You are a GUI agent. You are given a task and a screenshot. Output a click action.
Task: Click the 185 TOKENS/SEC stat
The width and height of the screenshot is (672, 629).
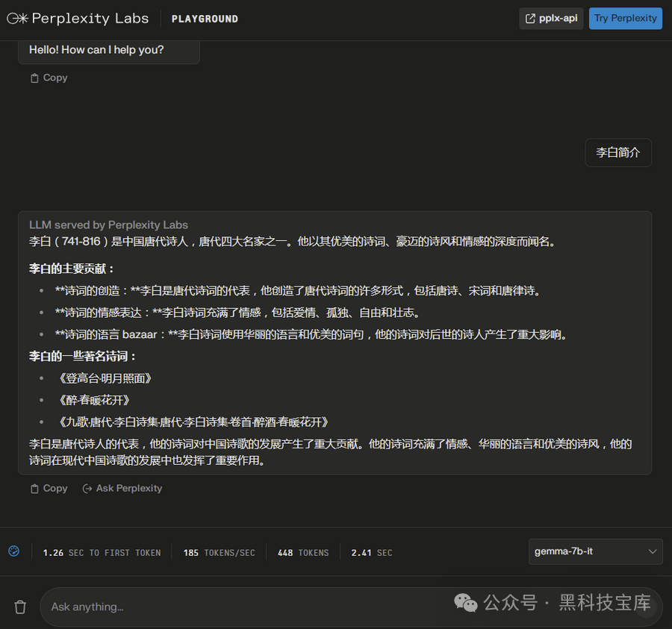coord(219,553)
